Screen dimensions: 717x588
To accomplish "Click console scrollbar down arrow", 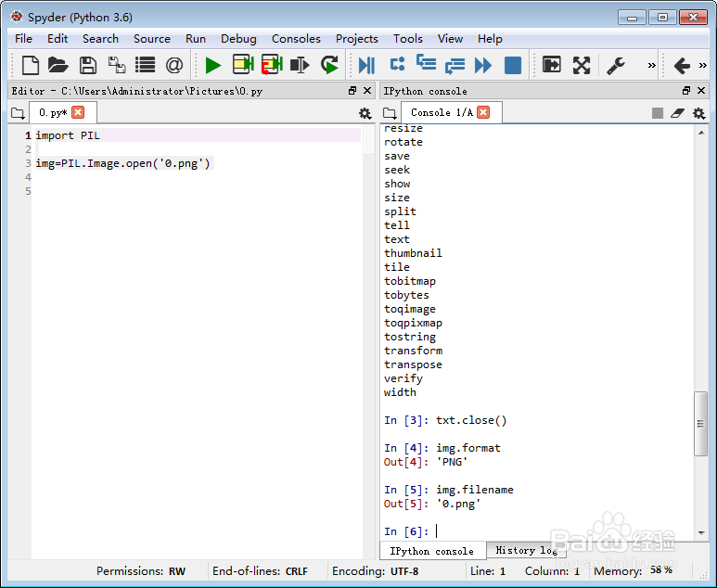I will (x=701, y=532).
